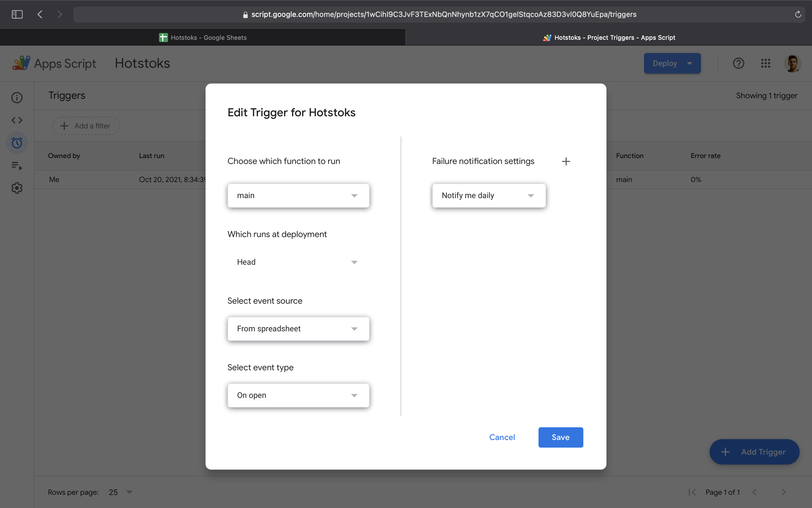Save the trigger settings
This screenshot has height=508, width=812.
561,437
